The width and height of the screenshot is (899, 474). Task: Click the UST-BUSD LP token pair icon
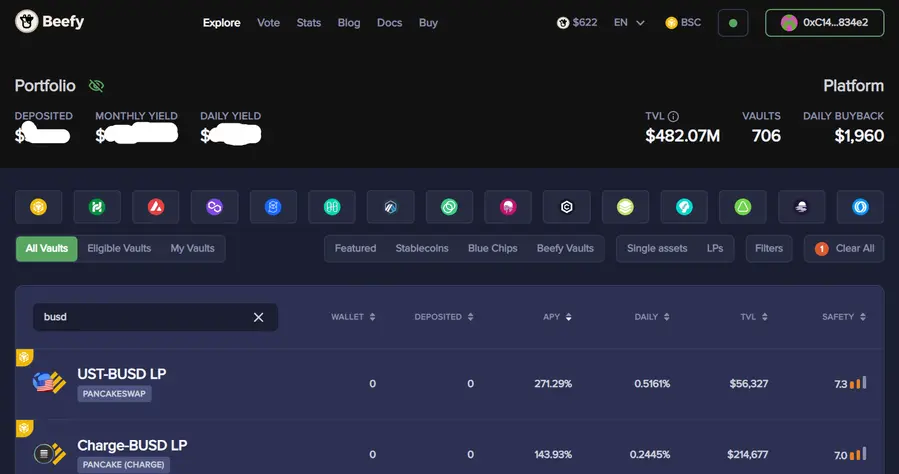coord(49,382)
